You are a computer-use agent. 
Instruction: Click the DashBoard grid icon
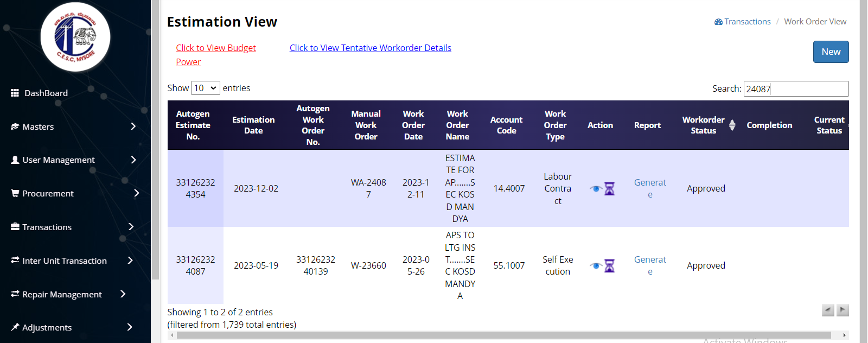[x=15, y=93]
